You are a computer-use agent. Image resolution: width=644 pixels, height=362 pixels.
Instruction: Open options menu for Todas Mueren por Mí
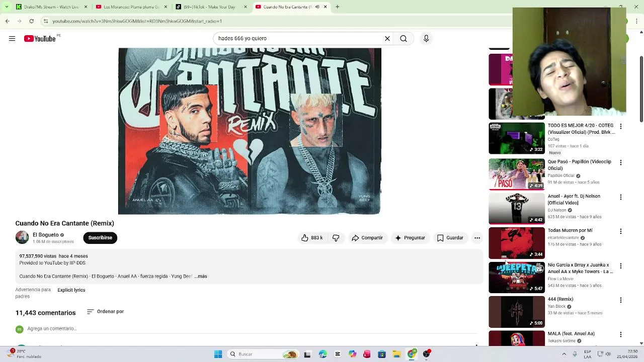(621, 231)
